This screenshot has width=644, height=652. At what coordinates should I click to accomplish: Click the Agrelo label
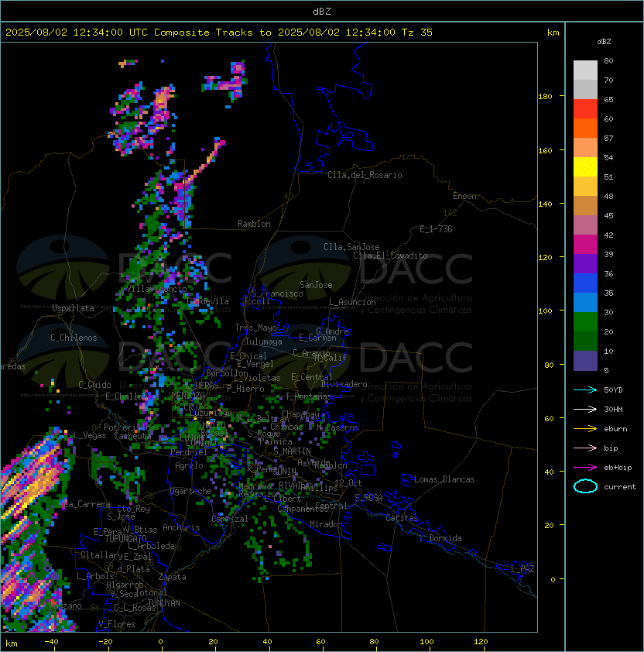point(189,465)
